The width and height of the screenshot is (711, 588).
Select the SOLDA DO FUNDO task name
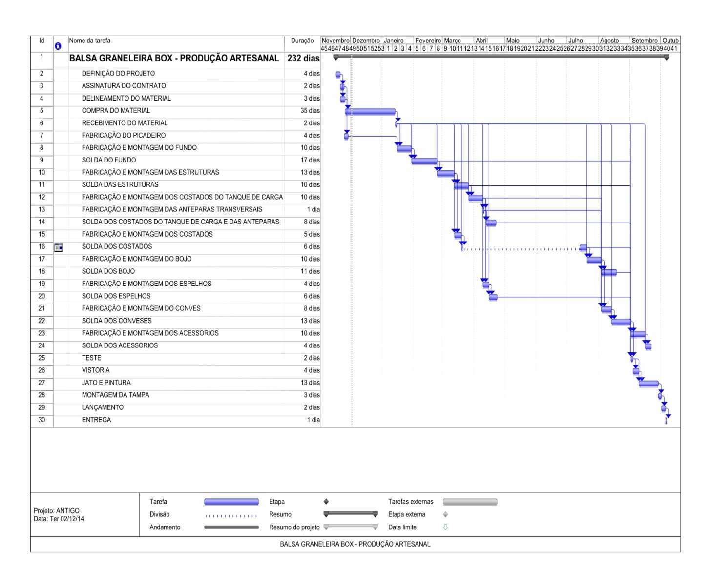[109, 160]
